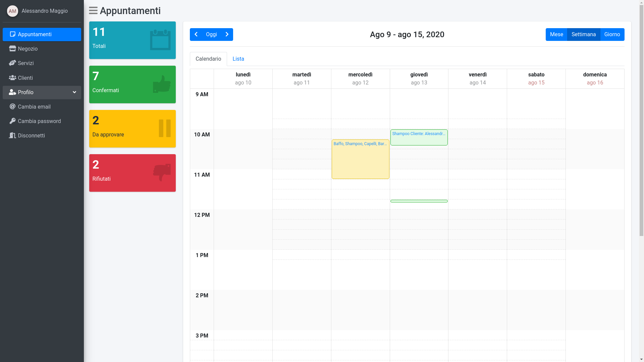
Task: Click the Cambia email at-sign icon
Action: 12,107
